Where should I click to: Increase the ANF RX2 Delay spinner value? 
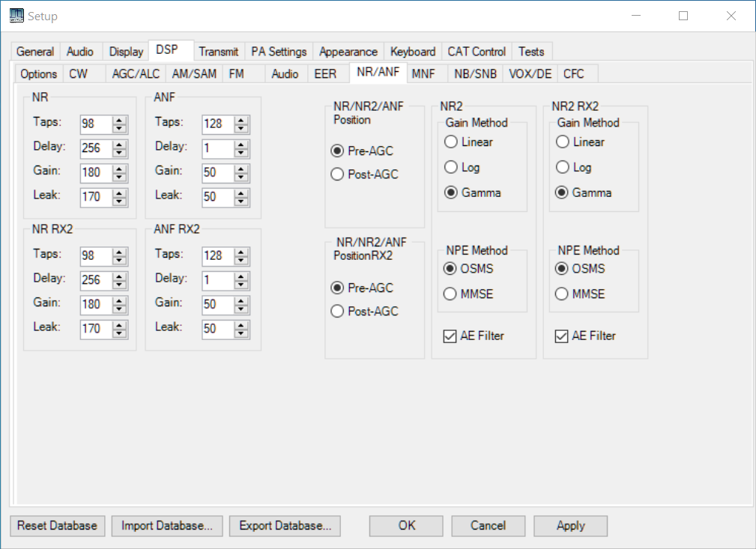(241, 276)
